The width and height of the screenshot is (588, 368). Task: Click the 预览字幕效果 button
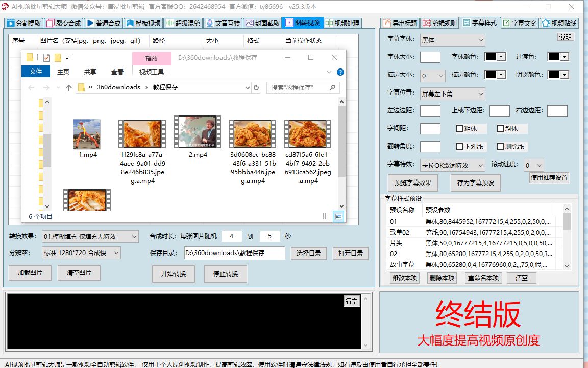point(412,182)
